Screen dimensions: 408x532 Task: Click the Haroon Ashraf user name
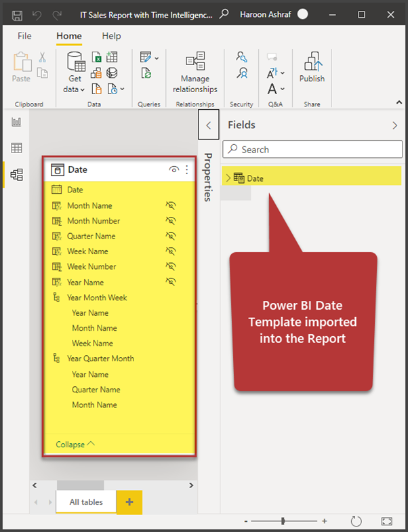point(266,15)
